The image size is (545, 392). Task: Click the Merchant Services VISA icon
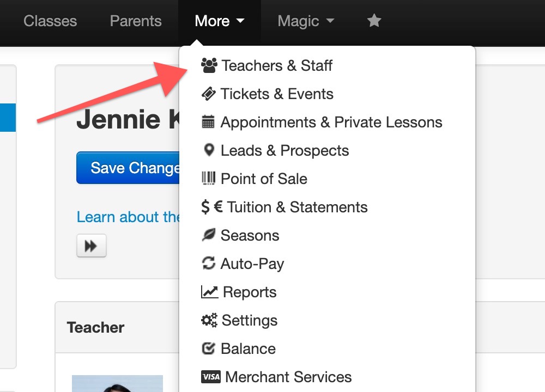210,377
